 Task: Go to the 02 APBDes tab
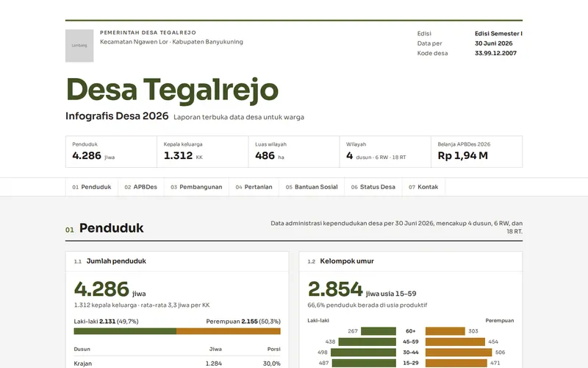tap(141, 187)
